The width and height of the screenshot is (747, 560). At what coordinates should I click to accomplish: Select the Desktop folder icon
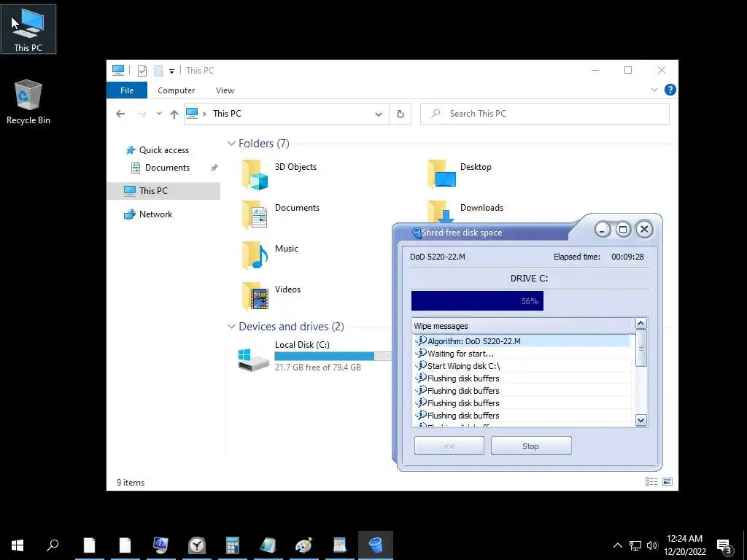(441, 175)
